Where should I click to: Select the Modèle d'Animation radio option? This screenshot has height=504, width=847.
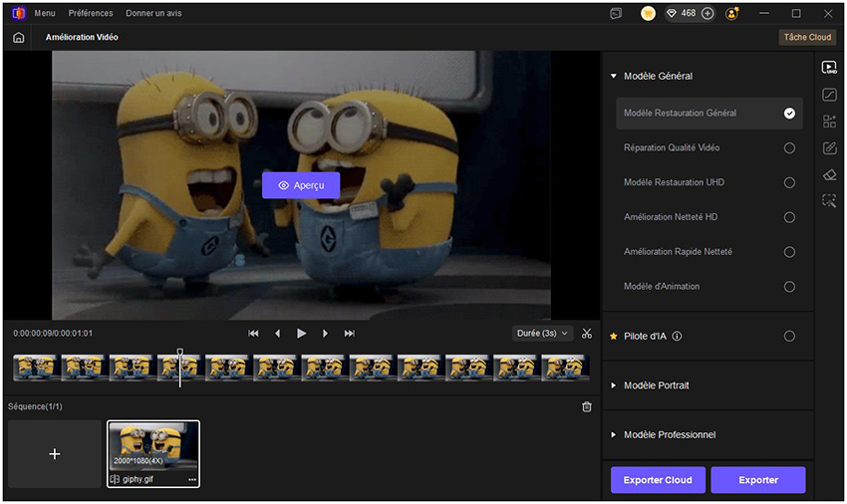click(789, 287)
